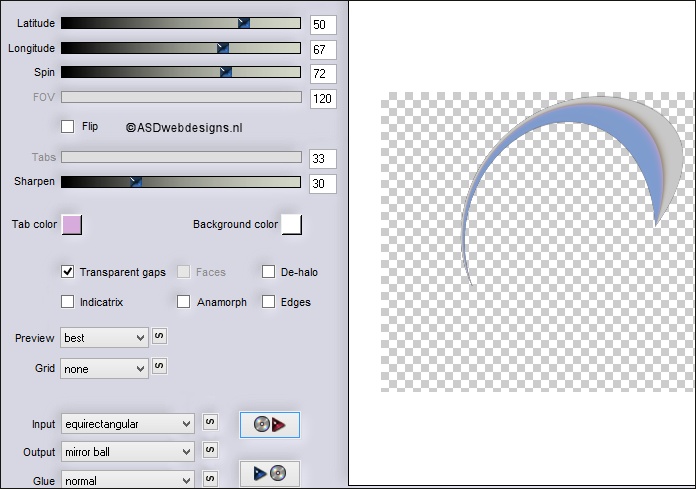This screenshot has height=489, width=696.
Task: Click the S button beside Glue dropdown
Action: pyautogui.click(x=210, y=479)
